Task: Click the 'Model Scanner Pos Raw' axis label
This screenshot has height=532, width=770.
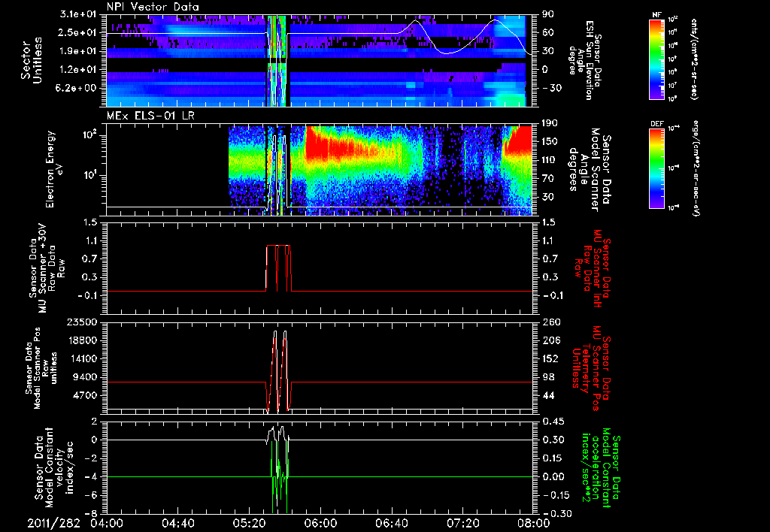Action: click(41, 369)
